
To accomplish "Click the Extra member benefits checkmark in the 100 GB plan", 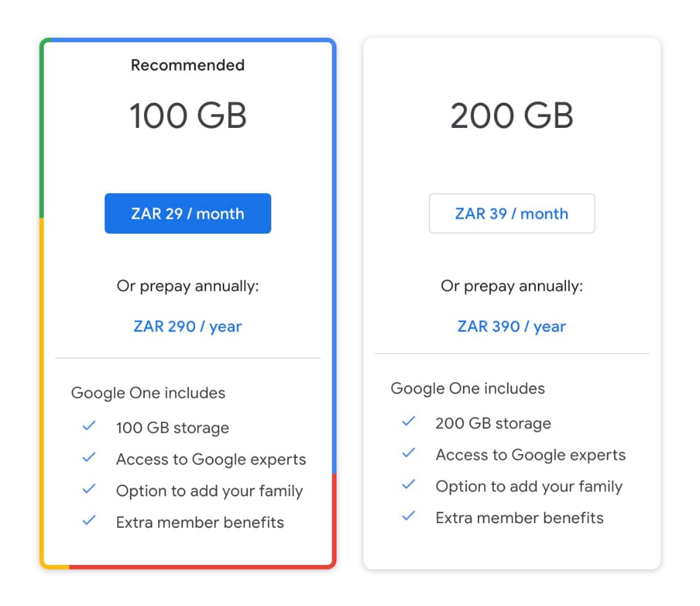I will point(89,520).
